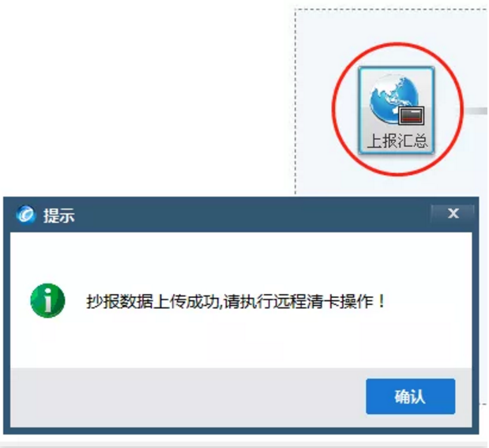Image resolution: width=489 pixels, height=448 pixels.
Task: Confirm the prompt with 确认 button
Action: [x=411, y=396]
